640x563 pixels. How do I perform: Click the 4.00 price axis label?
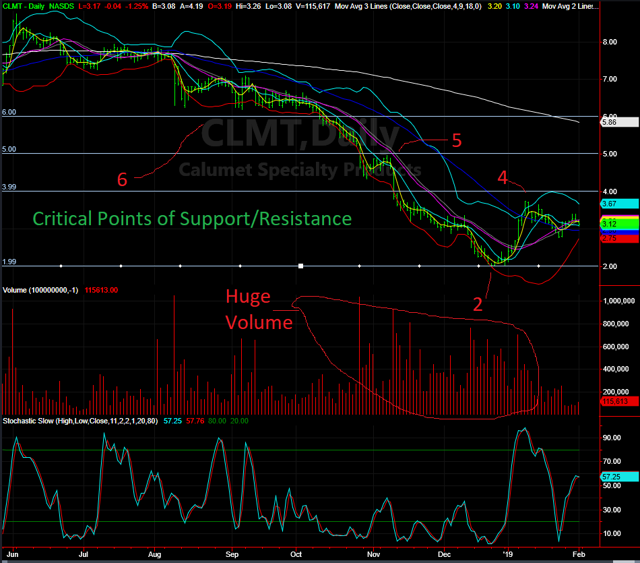pos(610,191)
